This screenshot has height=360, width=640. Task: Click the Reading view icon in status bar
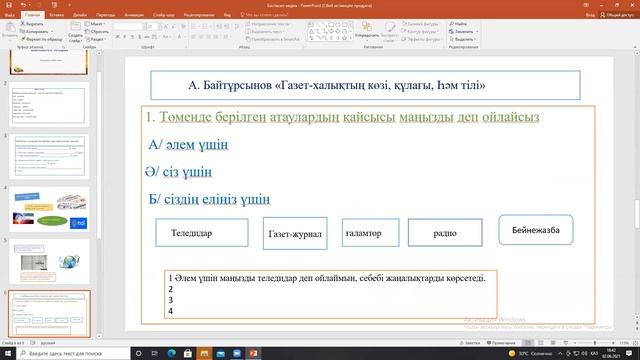point(553,343)
